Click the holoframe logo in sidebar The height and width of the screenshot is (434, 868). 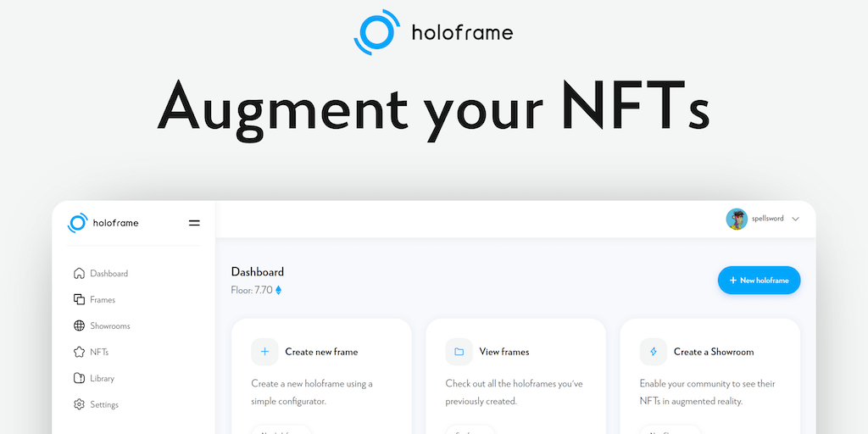[x=103, y=223]
